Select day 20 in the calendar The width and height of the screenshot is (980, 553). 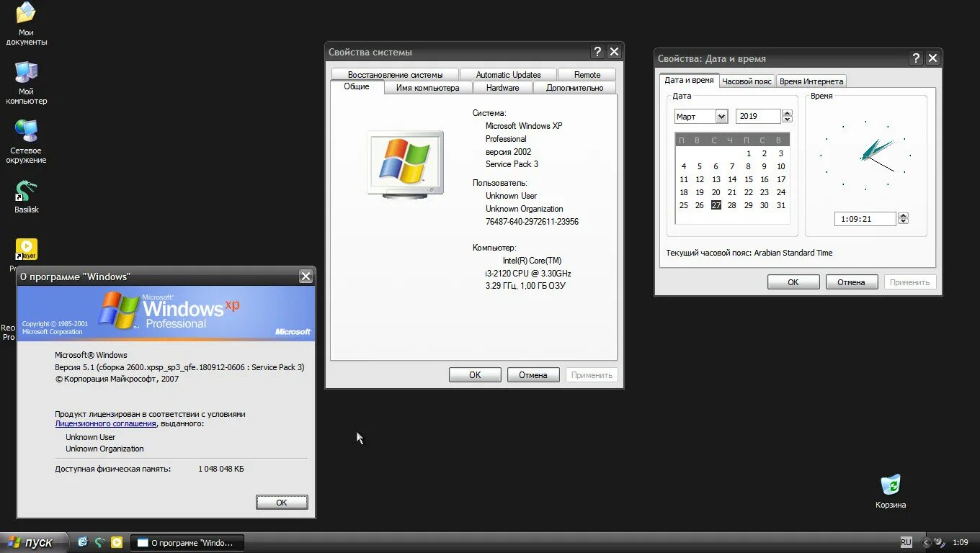[716, 192]
